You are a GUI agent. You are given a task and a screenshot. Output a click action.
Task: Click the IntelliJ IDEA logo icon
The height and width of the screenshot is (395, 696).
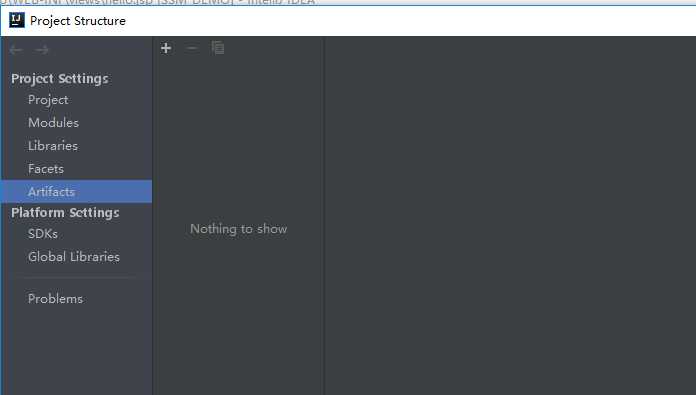click(17, 20)
